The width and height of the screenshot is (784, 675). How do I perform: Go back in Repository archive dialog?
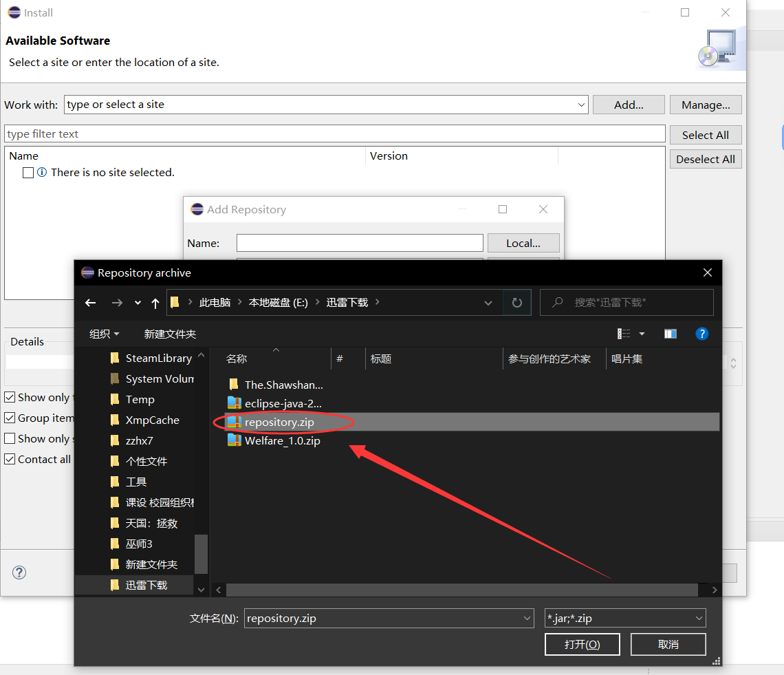[x=91, y=303]
